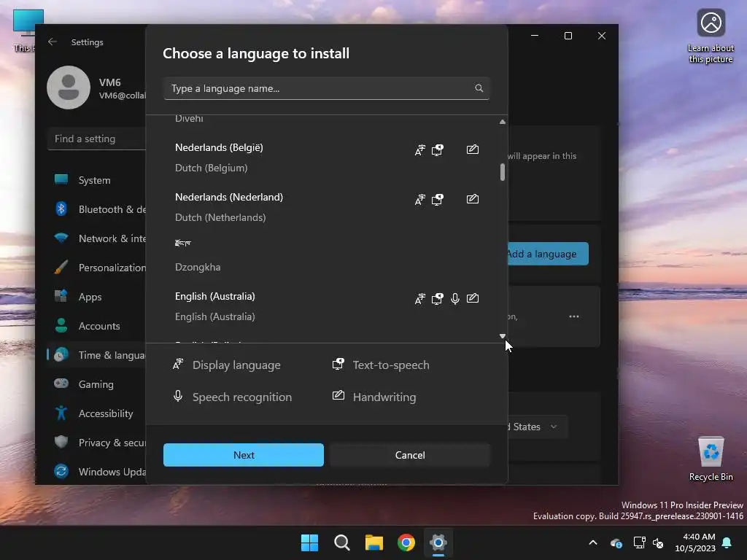Click Add a language button
This screenshot has height=560, width=747.
coord(548,254)
